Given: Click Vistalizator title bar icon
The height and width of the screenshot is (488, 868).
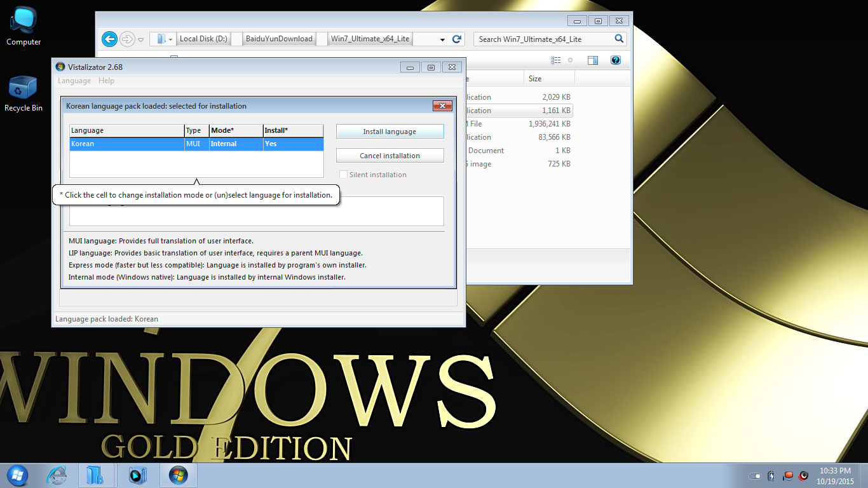Looking at the screenshot, I should click(60, 67).
